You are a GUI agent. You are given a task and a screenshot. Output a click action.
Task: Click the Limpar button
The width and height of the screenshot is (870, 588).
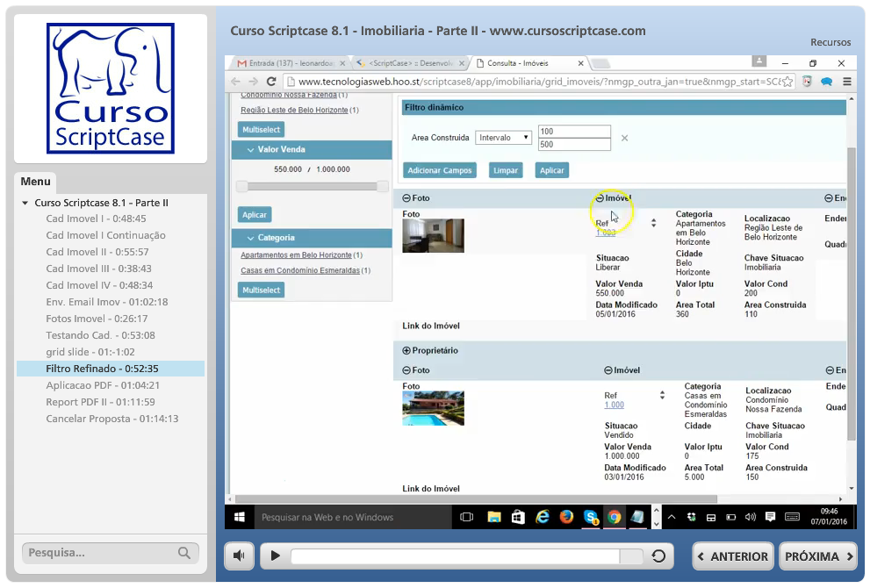(506, 170)
